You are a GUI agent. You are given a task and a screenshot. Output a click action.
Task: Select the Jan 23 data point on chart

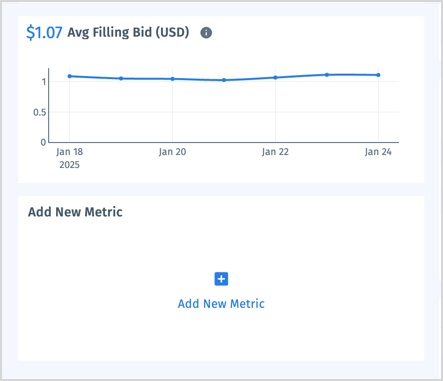[327, 75]
